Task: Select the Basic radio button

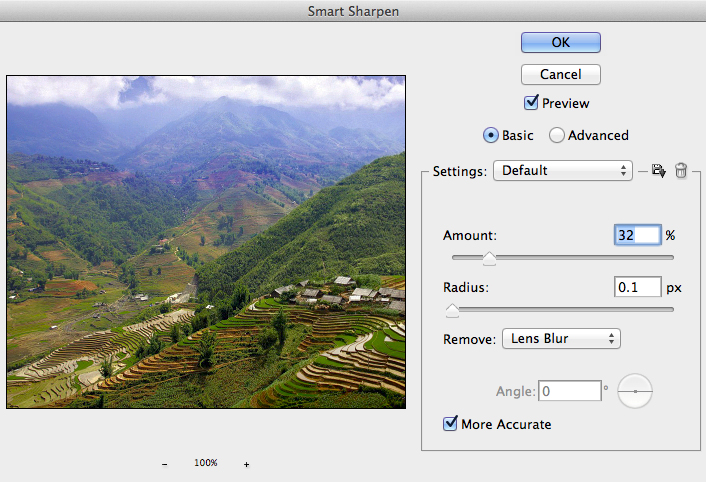Action: (490, 135)
